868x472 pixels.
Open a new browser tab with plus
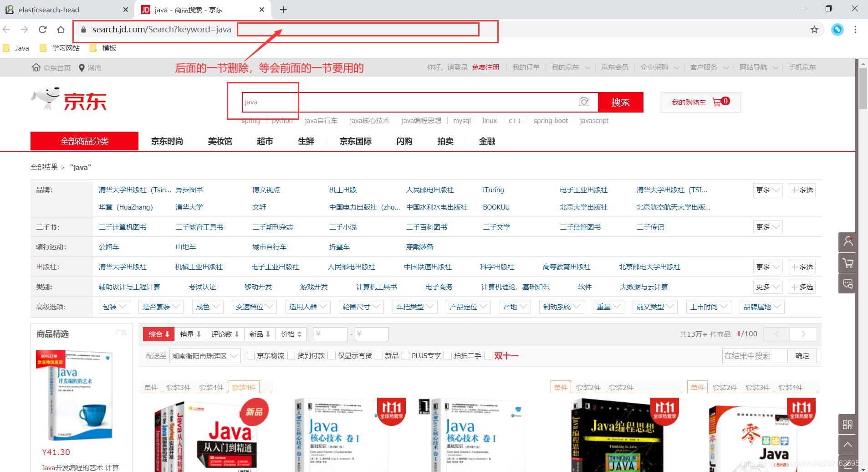[x=283, y=10]
